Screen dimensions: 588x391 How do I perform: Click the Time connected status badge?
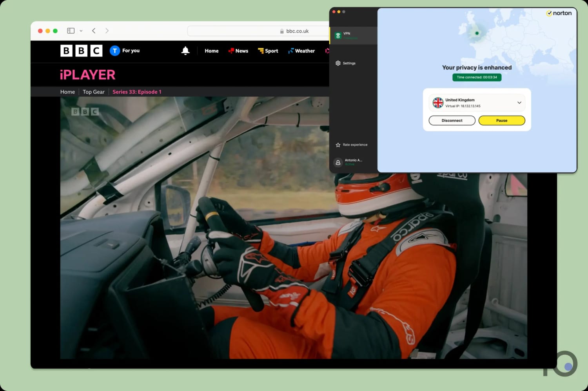click(477, 77)
